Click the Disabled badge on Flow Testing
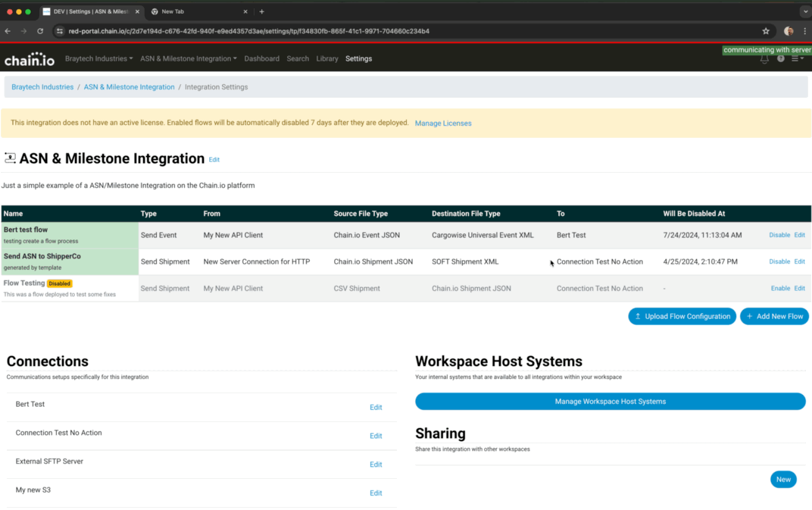The image size is (812, 510). pos(60,283)
